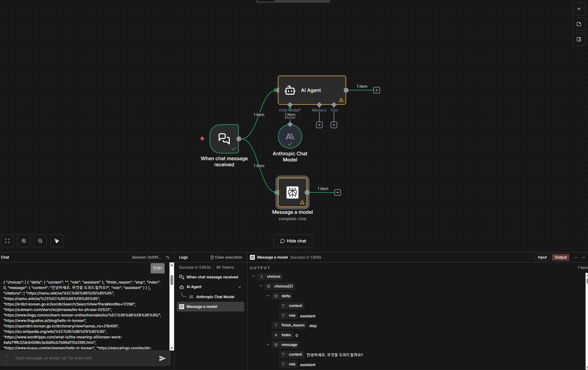Open the Message a model Perplexity node
The height and width of the screenshot is (370, 588).
(x=292, y=192)
